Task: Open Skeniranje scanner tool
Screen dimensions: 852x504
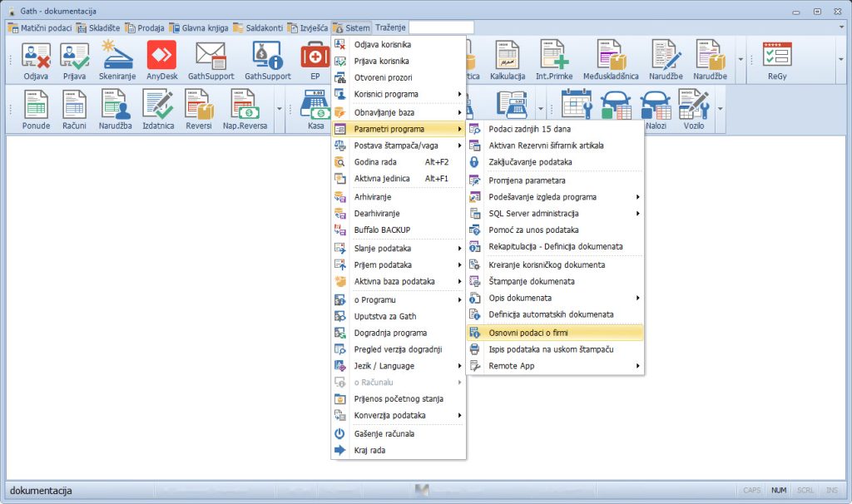Action: 117,61
